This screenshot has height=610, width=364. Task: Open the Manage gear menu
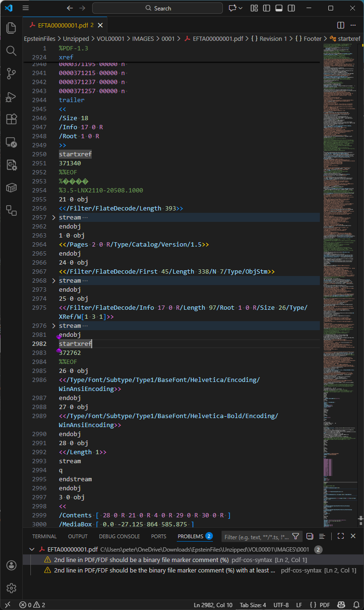(x=11, y=588)
